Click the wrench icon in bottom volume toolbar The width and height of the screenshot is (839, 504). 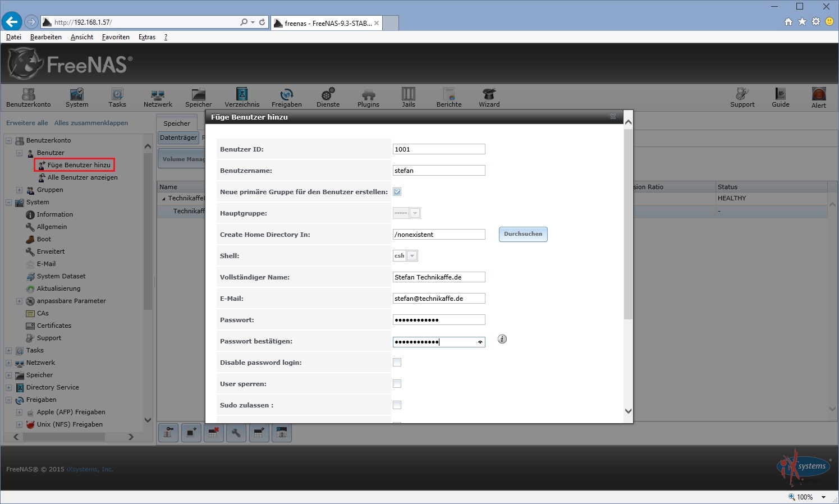(x=236, y=433)
